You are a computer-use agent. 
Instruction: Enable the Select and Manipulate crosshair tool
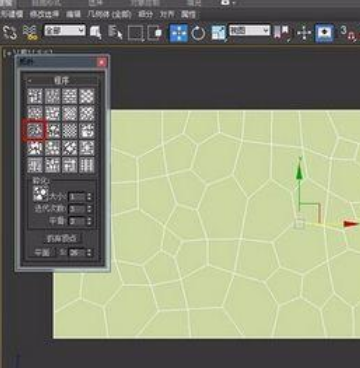[304, 33]
